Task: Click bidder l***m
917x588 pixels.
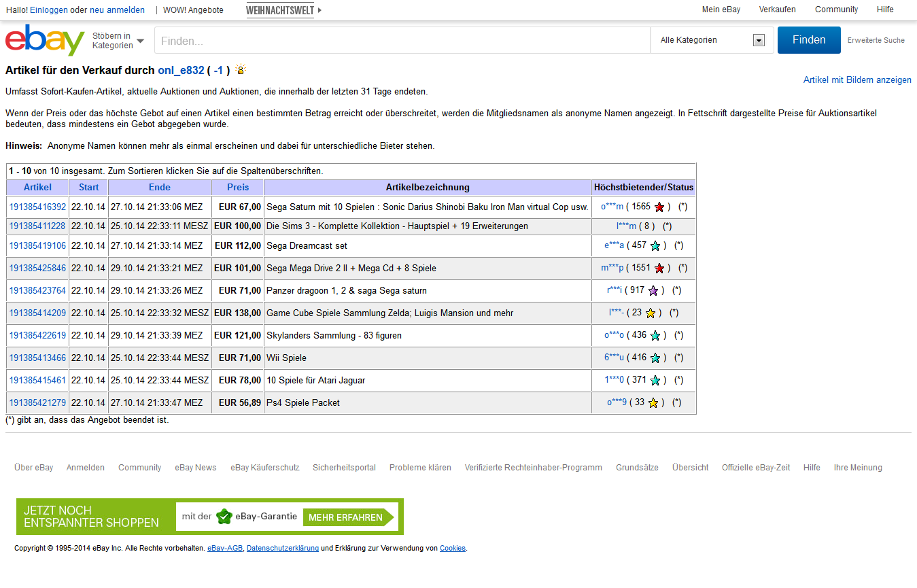Action: point(626,226)
